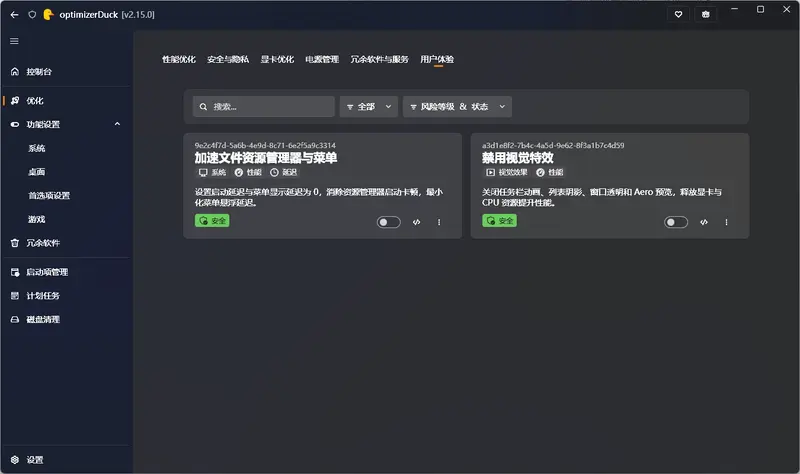The height and width of the screenshot is (474, 800).
Task: Open 计划任务 page
Action: (x=66, y=295)
